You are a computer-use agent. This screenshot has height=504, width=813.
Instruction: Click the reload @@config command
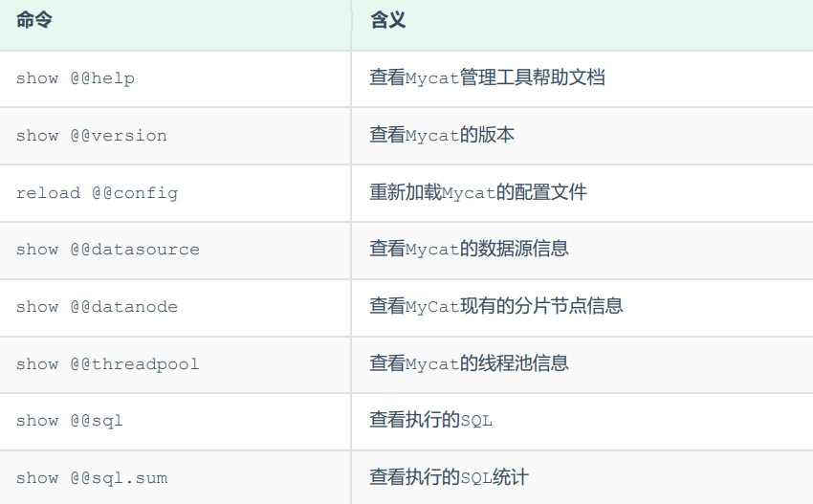coord(97,193)
